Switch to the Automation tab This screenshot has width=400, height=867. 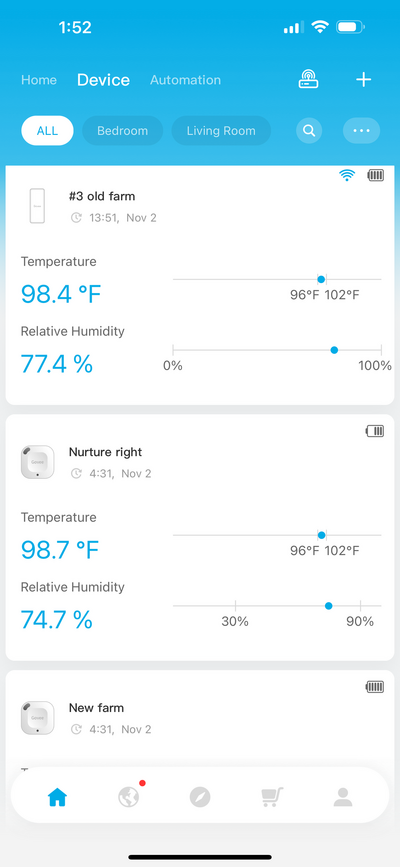tap(185, 80)
